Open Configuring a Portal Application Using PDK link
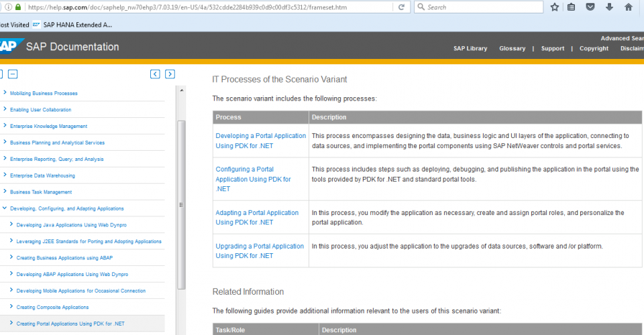Screen dimensions: 644x335 pyautogui.click(x=253, y=179)
